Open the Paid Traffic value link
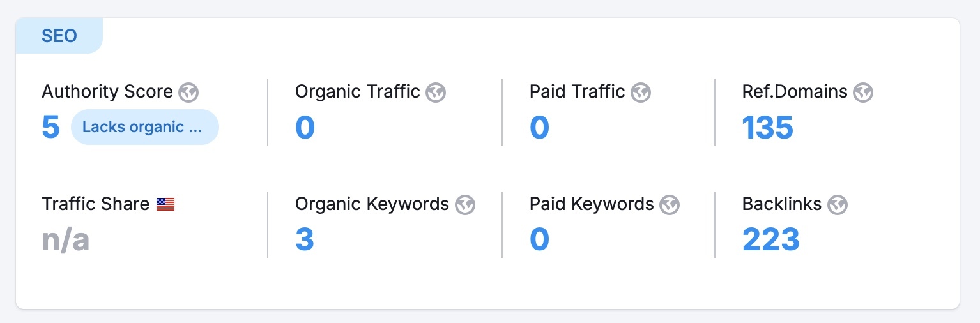980x323 pixels. click(539, 127)
